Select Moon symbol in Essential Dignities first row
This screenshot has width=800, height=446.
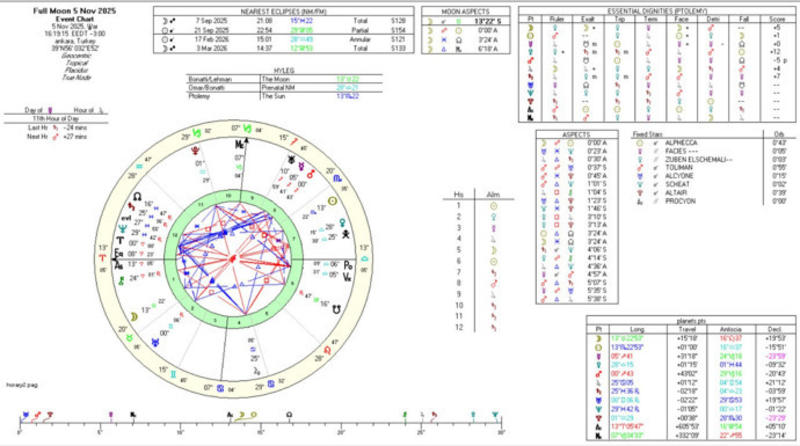pos(530,28)
